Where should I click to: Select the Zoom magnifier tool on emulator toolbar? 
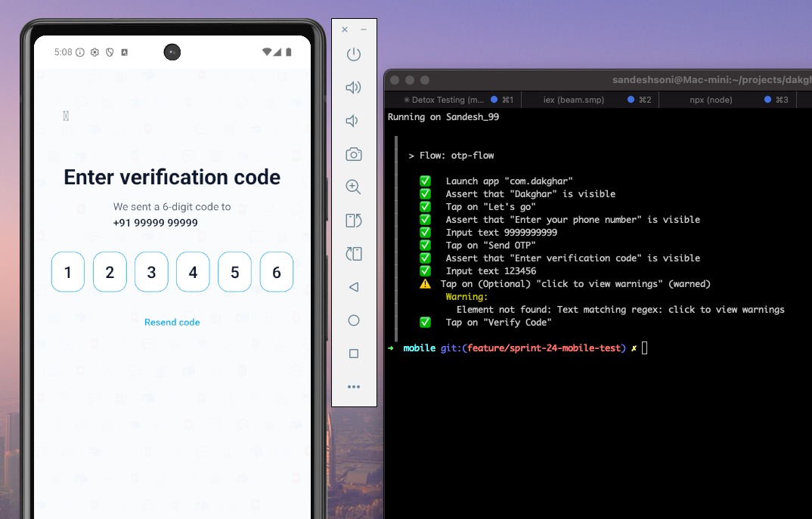pos(354,187)
